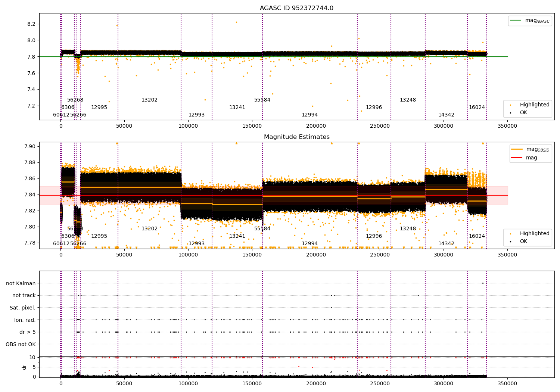Click the 'not track' row label
The height and width of the screenshot is (392, 560).
[x=24, y=295]
